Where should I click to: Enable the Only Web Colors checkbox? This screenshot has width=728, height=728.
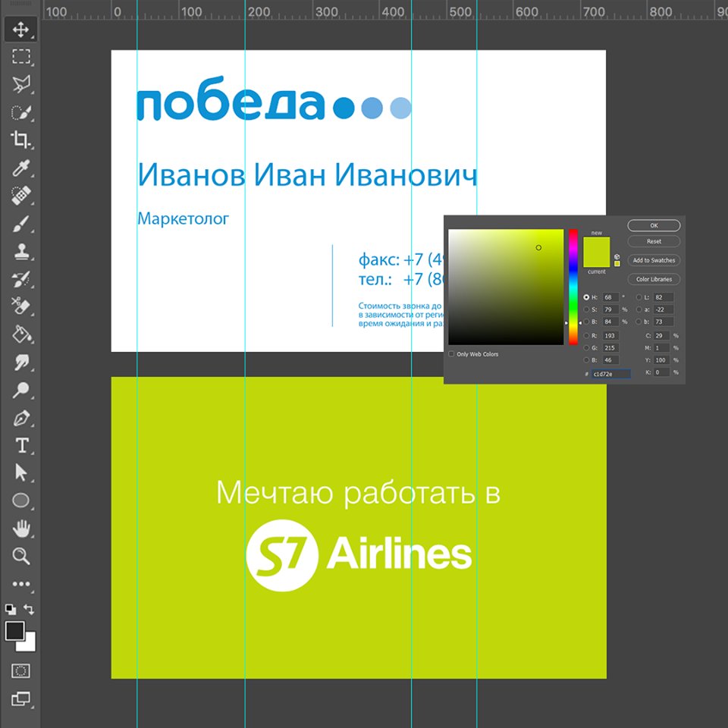click(451, 354)
